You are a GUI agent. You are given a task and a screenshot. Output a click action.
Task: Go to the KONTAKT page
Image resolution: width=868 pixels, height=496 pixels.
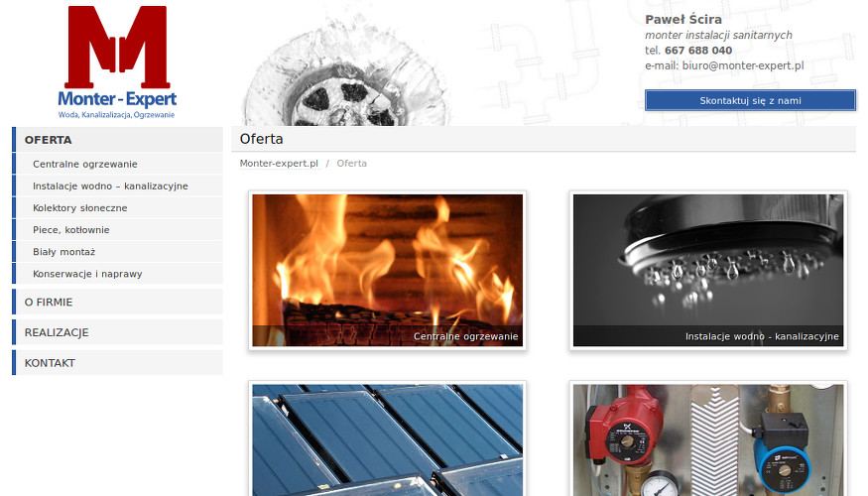[117, 363]
